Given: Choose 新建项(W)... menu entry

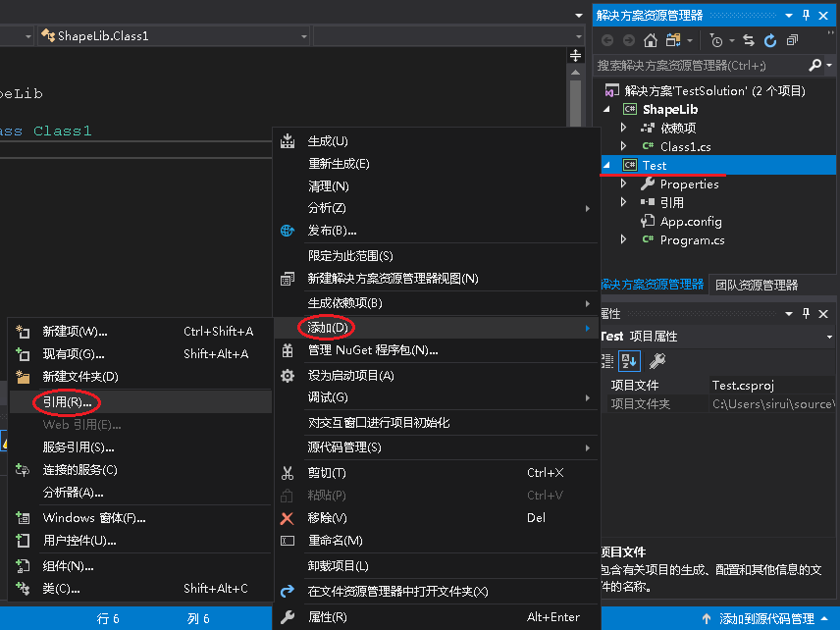Looking at the screenshot, I should [140, 332].
